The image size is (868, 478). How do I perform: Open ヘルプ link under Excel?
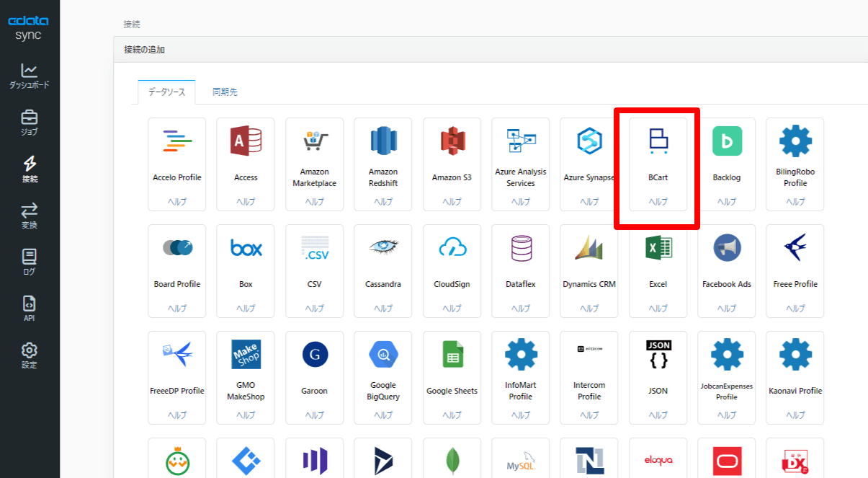pyautogui.click(x=658, y=309)
